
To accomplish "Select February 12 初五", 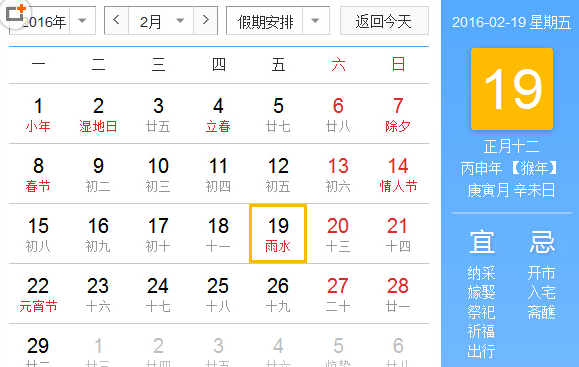I will [278, 174].
